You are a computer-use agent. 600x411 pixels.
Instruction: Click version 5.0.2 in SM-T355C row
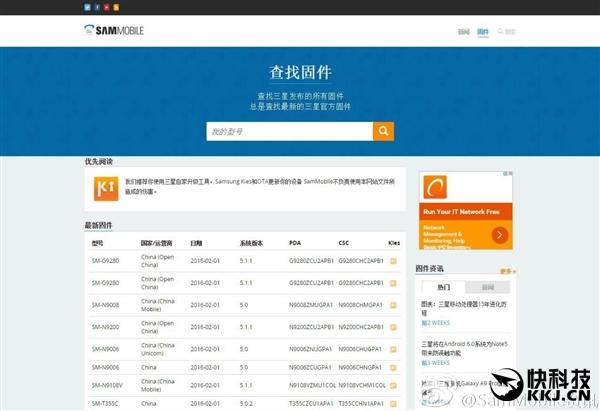(x=246, y=403)
